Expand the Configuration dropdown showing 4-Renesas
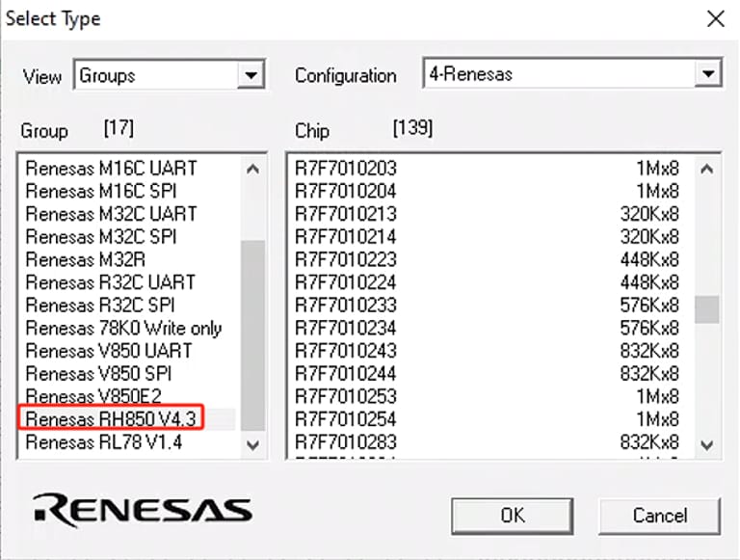Screen dimensions: 740x560 pyautogui.click(x=708, y=74)
